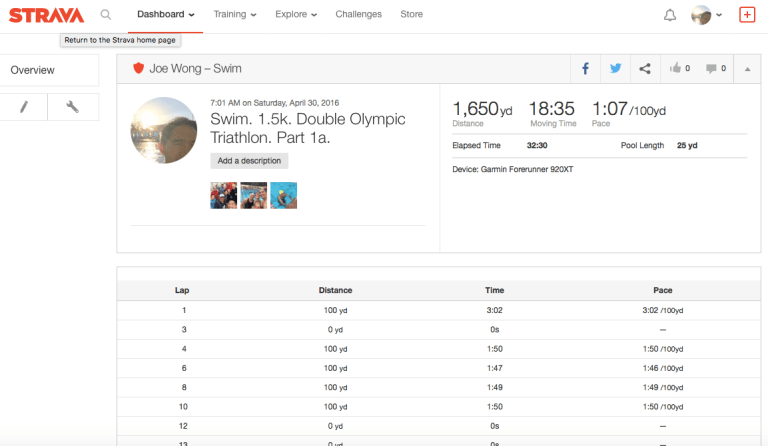
Task: Edit the activity with the pencil icon
Action: pyautogui.click(x=24, y=107)
